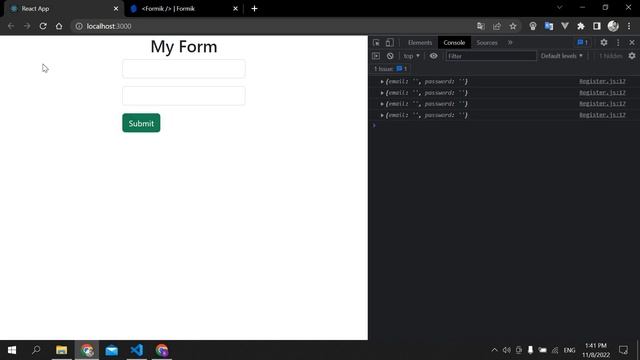
Task: Click the browser back arrow
Action: click(x=11, y=26)
